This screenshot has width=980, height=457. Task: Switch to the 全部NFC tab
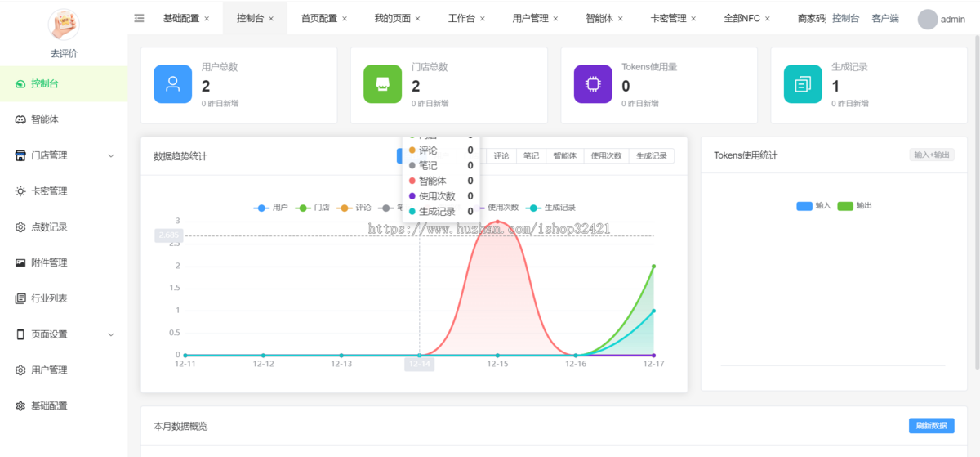(x=742, y=19)
